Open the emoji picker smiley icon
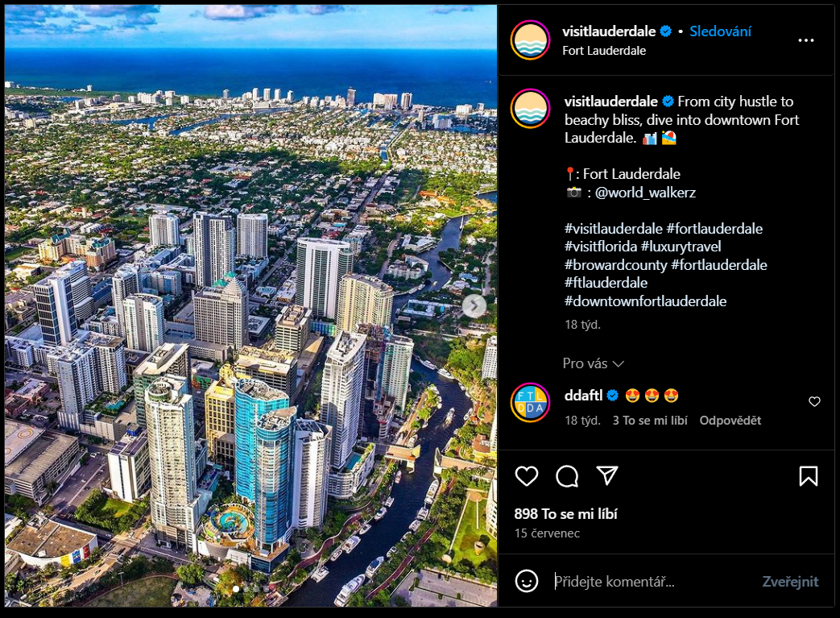Viewport: 840px width, 618px height. click(x=526, y=581)
